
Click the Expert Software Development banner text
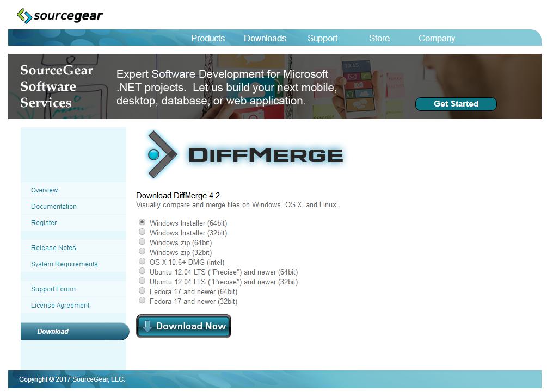[x=227, y=87]
